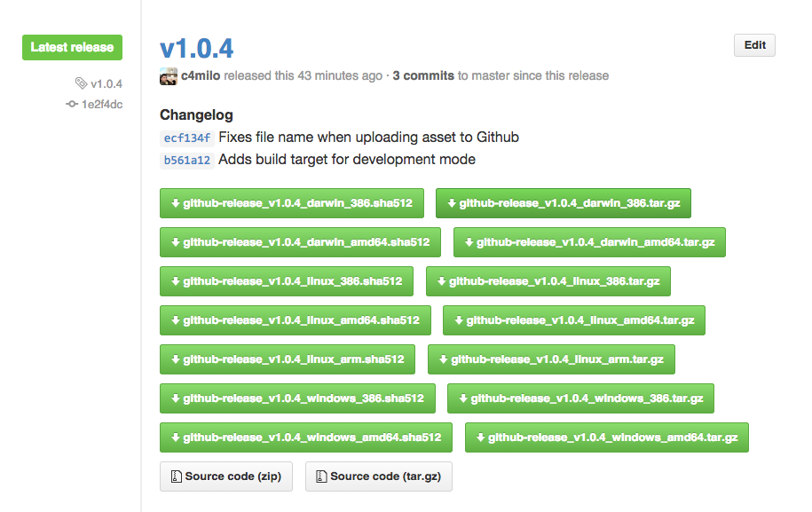Image resolution: width=812 pixels, height=512 pixels.
Task: View the 3 commits since release link
Action: 423,76
